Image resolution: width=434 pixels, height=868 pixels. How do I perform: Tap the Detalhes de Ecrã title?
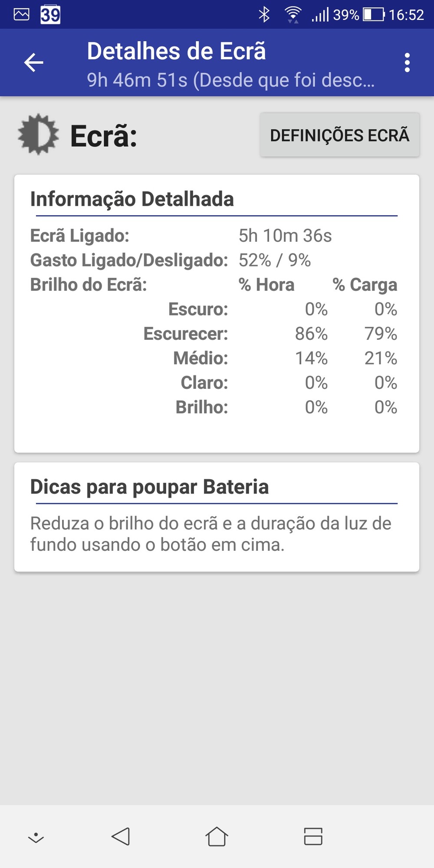(x=176, y=51)
